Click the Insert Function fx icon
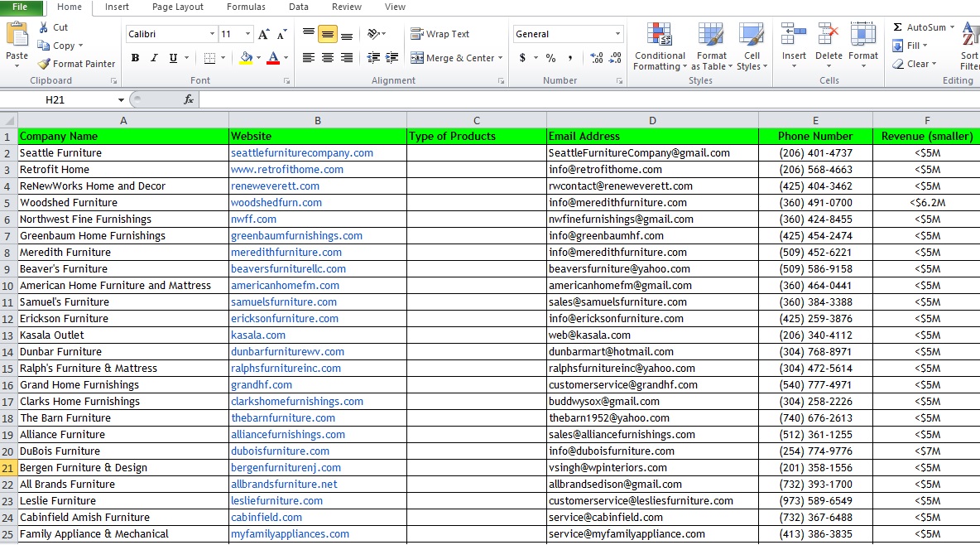Viewport: 980px width, 545px height. coord(188,99)
